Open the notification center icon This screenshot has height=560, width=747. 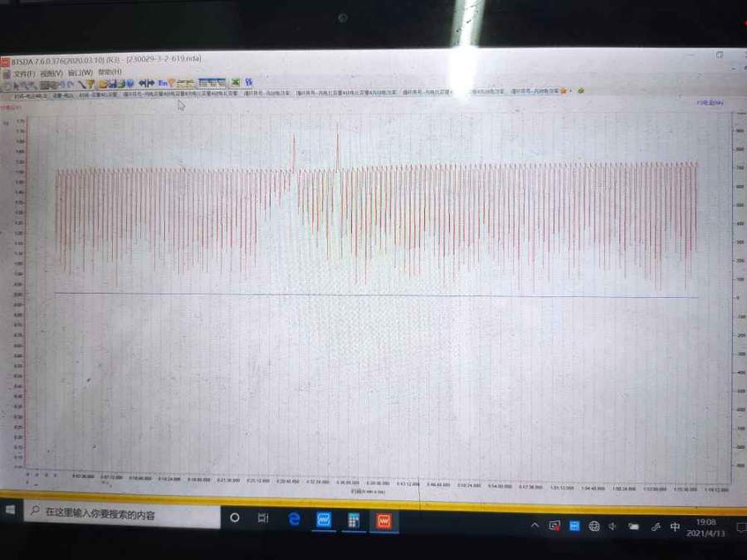click(741, 528)
